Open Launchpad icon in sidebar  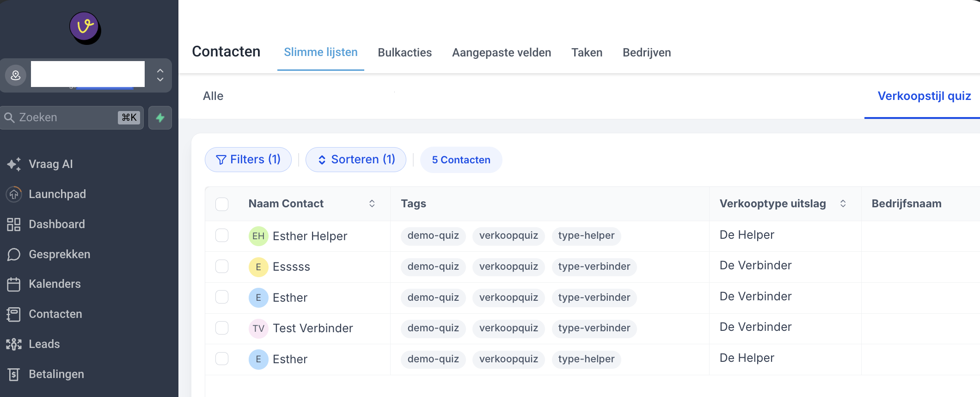pyautogui.click(x=14, y=194)
